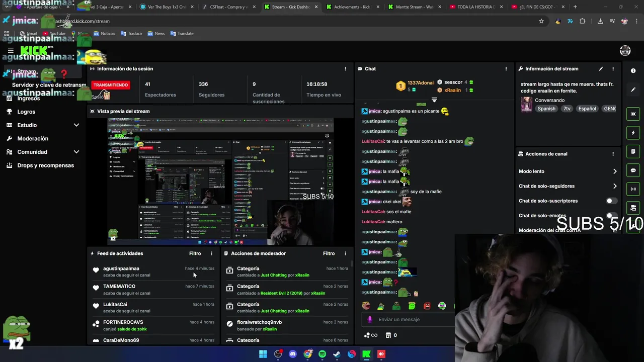This screenshot has width=644, height=362.
Task: Open the user avatar menu top right
Action: pyautogui.click(x=625, y=50)
